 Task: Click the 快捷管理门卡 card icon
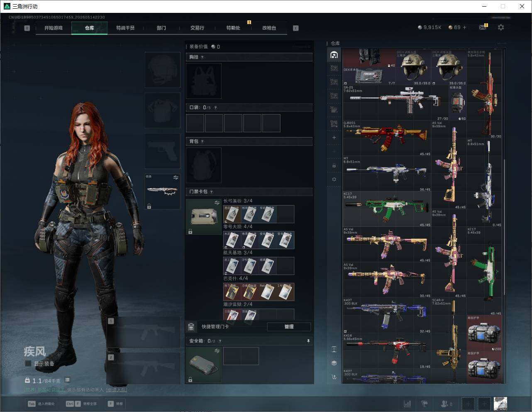click(191, 327)
